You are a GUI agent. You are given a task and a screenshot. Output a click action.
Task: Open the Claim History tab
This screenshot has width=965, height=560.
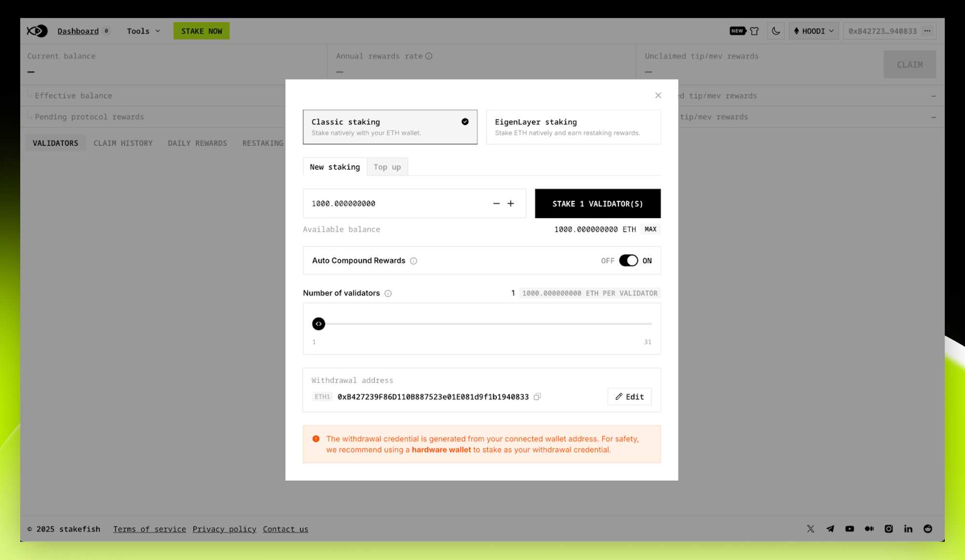pos(123,143)
